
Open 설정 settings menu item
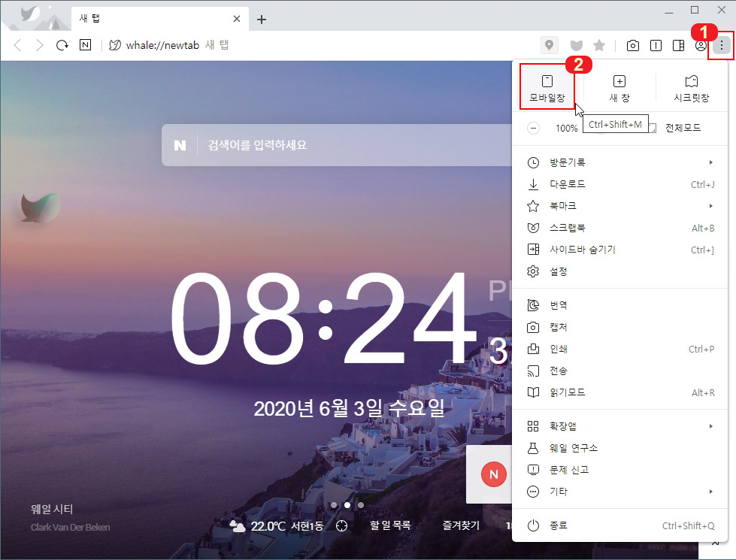[x=620, y=271]
